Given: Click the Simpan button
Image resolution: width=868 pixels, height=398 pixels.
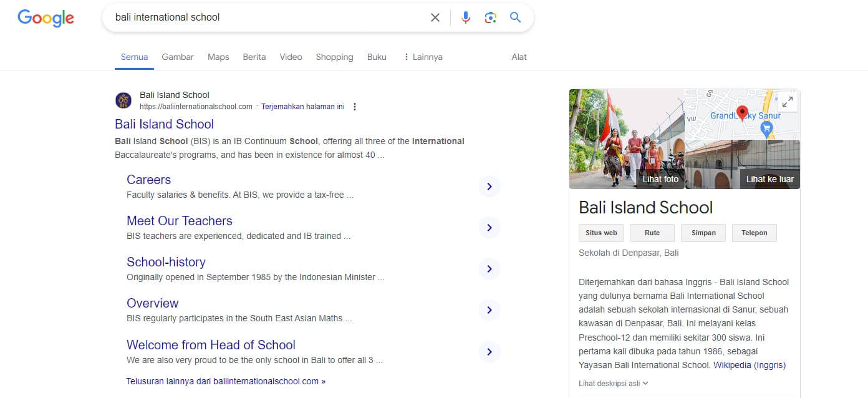Looking at the screenshot, I should [703, 233].
